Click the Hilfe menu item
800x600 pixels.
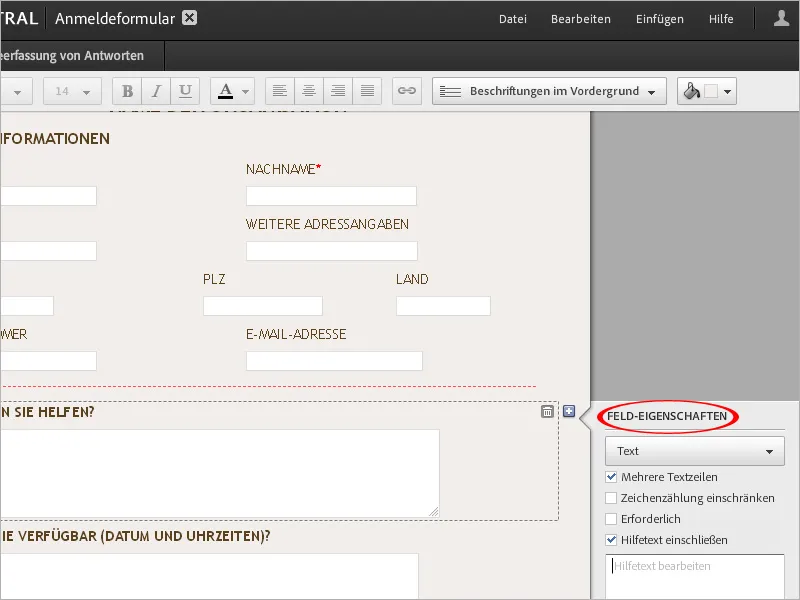click(x=721, y=18)
